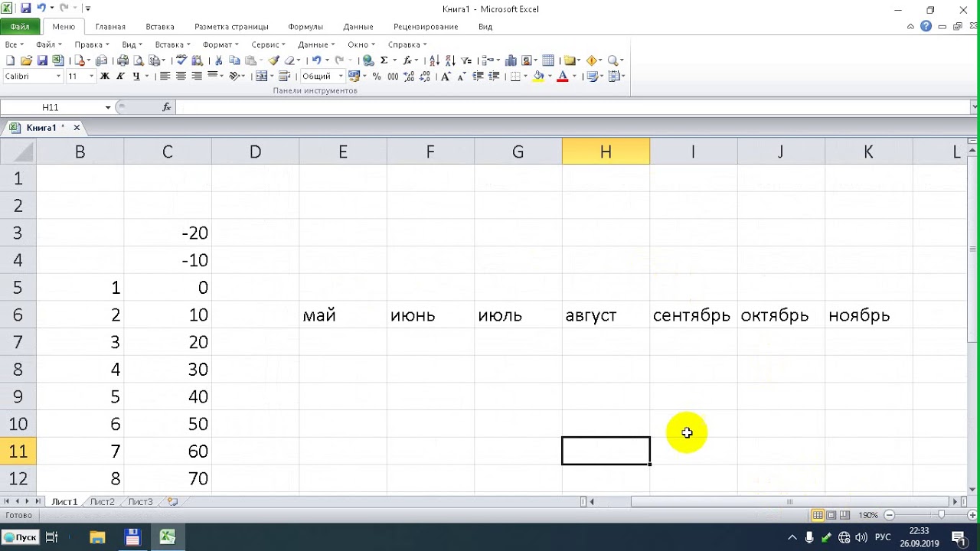Viewport: 980px width, 551px height.
Task: Align text left
Action: (x=165, y=77)
